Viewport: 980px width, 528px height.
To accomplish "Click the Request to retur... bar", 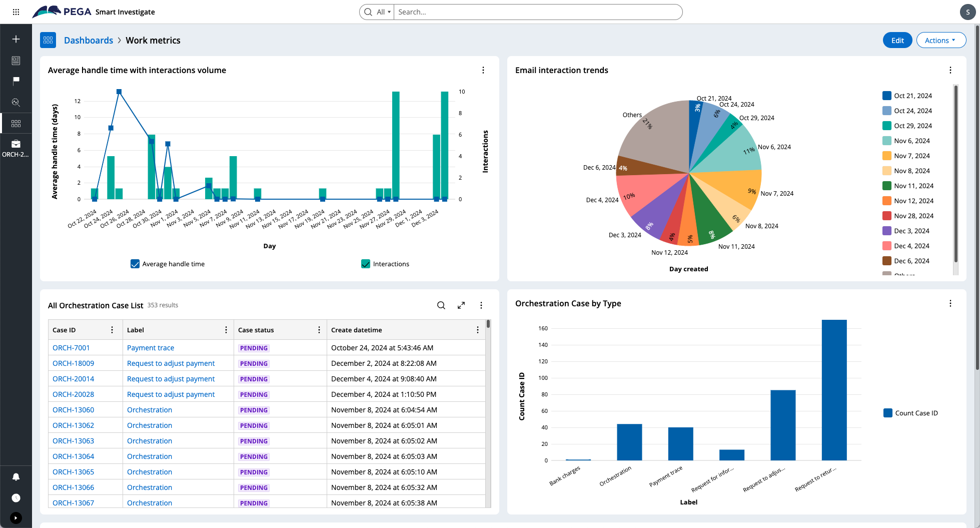I will click(x=834, y=390).
